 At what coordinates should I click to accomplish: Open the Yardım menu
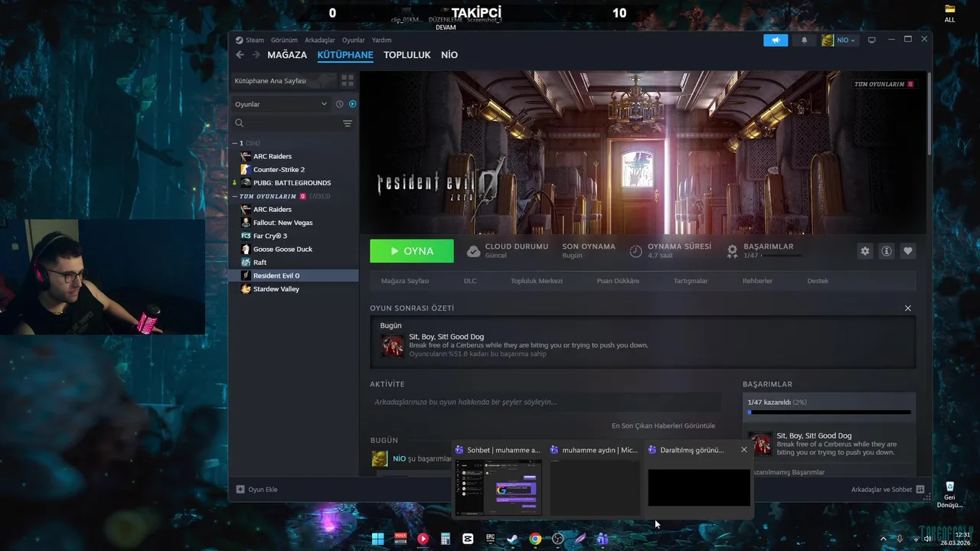(381, 40)
